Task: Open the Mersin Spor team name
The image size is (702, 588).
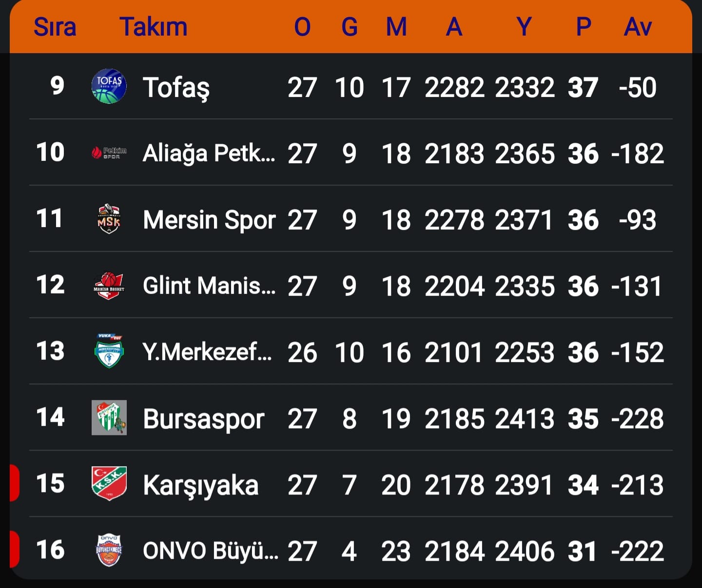Action: pos(209,220)
